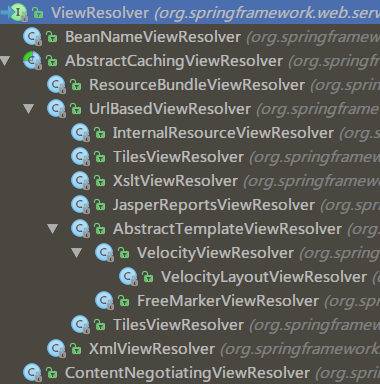The width and height of the screenshot is (380, 384).
Task: Click the class icon beside FreeMarkerViewResolver
Action: (104, 301)
